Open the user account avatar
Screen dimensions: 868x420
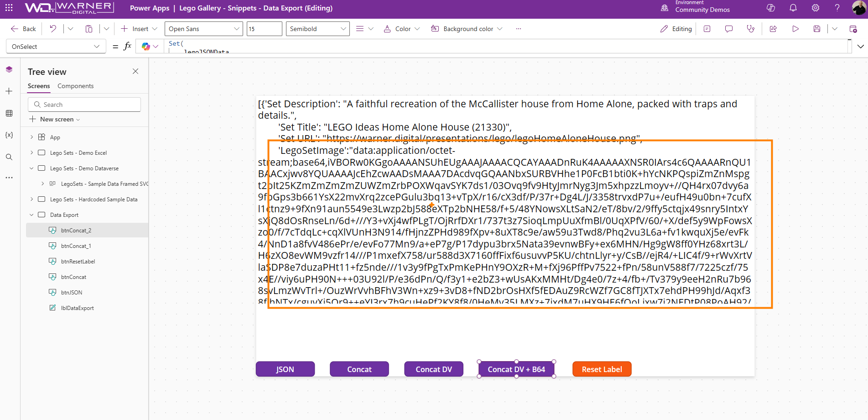click(x=858, y=8)
